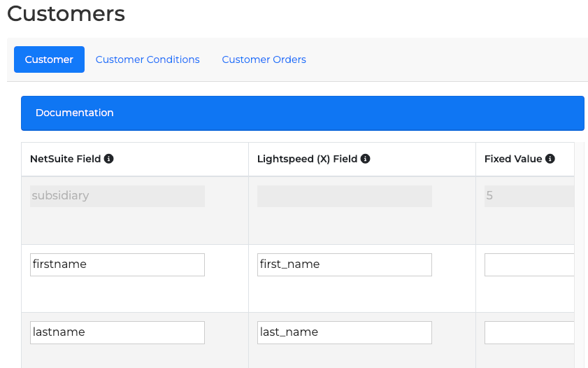Image resolution: width=588 pixels, height=368 pixels.
Task: Click the Fixed Value input in lastname row
Action: pos(529,332)
